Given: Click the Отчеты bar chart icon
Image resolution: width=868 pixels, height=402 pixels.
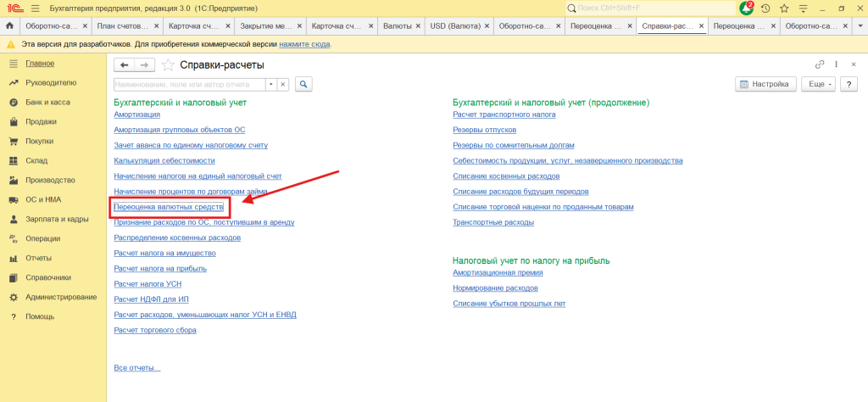Looking at the screenshot, I should (x=14, y=258).
